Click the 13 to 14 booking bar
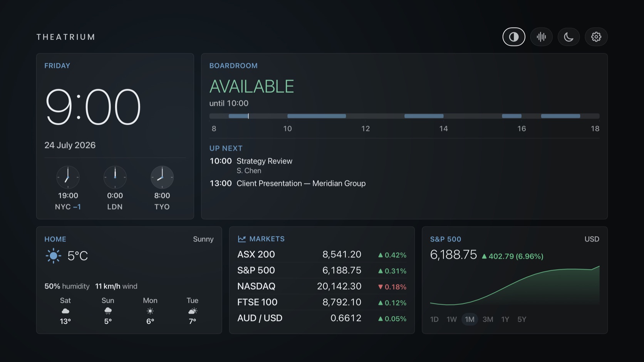 click(x=424, y=116)
